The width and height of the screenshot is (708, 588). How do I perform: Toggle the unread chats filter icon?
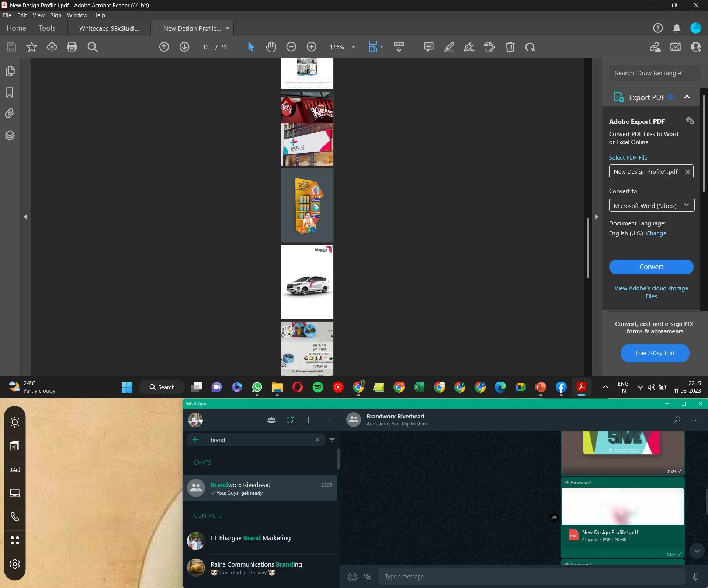click(x=332, y=439)
